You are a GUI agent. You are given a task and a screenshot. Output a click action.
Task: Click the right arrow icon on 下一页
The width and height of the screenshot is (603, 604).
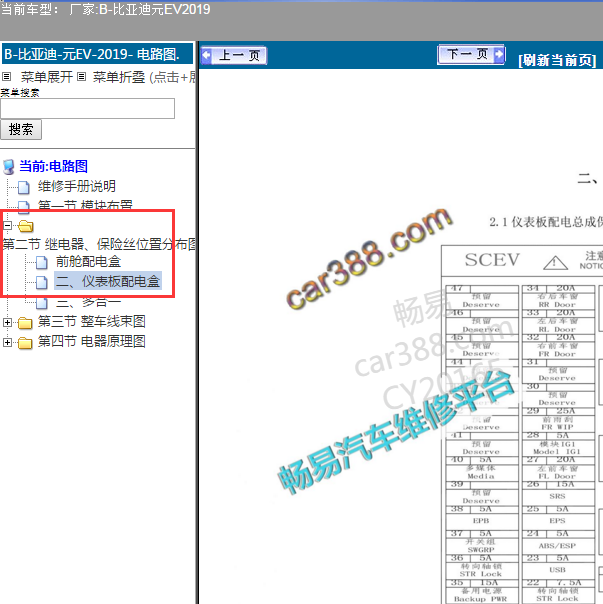click(x=499, y=54)
